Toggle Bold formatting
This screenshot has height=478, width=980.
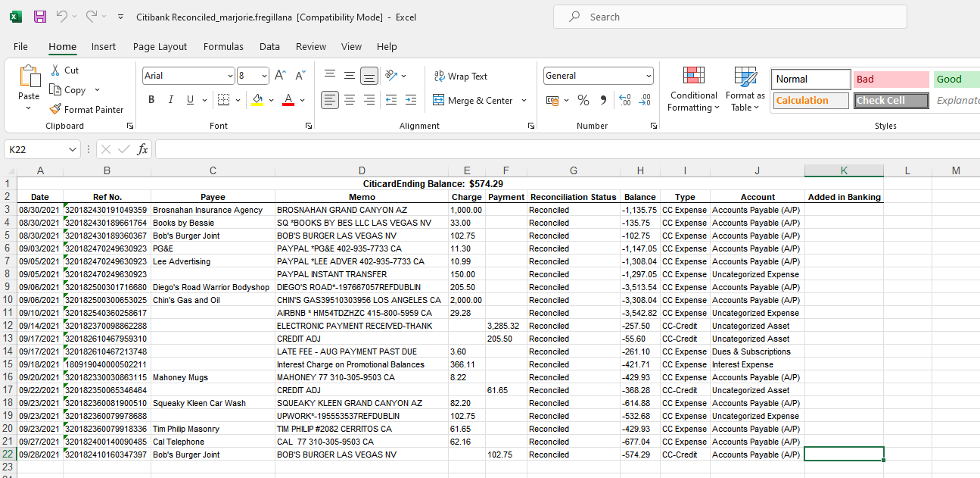[151, 100]
